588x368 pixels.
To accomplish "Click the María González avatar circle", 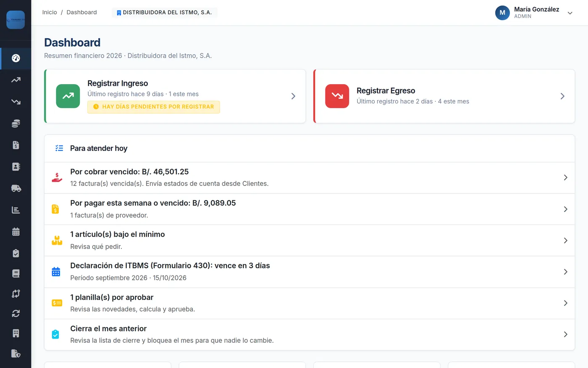I will pos(502,13).
